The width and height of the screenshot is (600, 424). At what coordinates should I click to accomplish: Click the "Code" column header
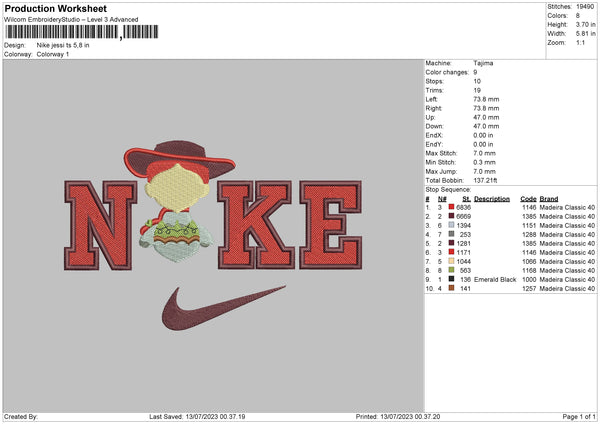point(528,199)
